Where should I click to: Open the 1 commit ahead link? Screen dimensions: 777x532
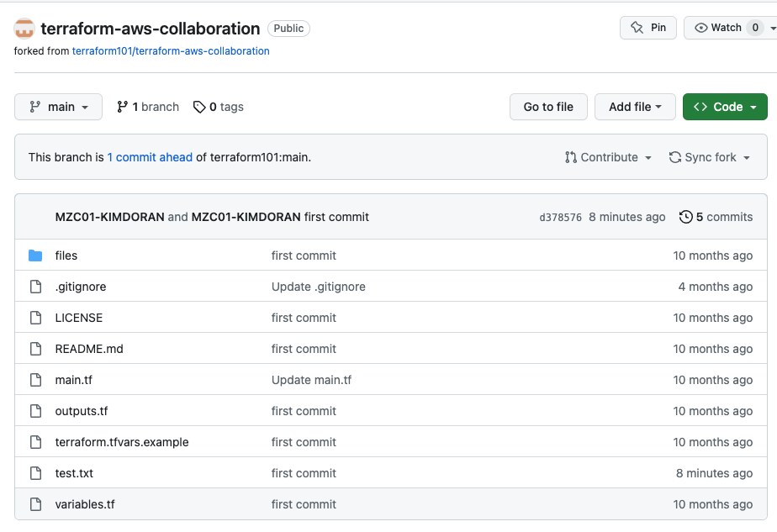pyautogui.click(x=150, y=157)
